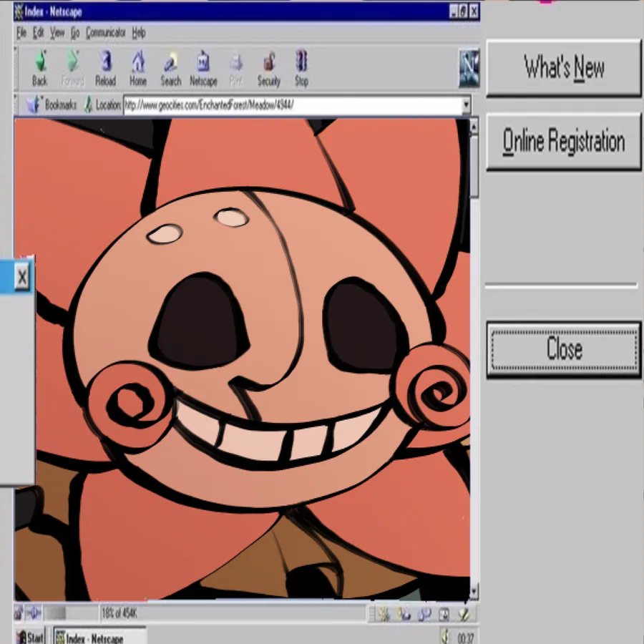Select the Index - Netscape taskbar button
This screenshot has width=644, height=644.
point(99,637)
